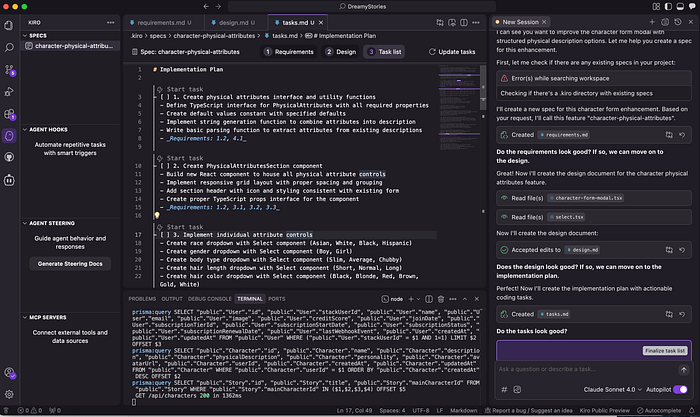The height and width of the screenshot is (417, 700).
Task: Open the KIRO sidebar more-actions ellipsis
Action: [110, 22]
